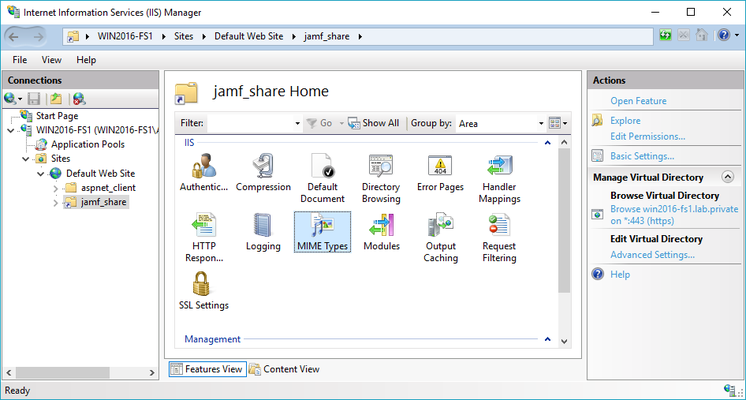Viewport: 746px width, 400px height.
Task: Select the MIME Types icon
Action: click(x=322, y=232)
